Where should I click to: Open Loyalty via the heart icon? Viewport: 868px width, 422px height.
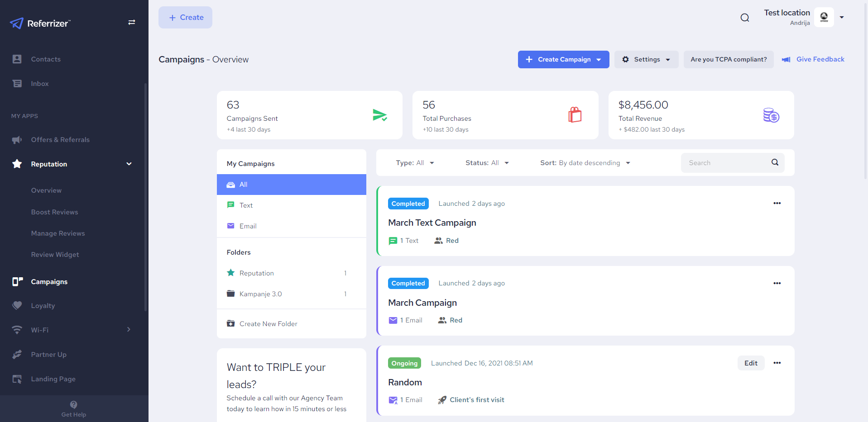(x=17, y=305)
